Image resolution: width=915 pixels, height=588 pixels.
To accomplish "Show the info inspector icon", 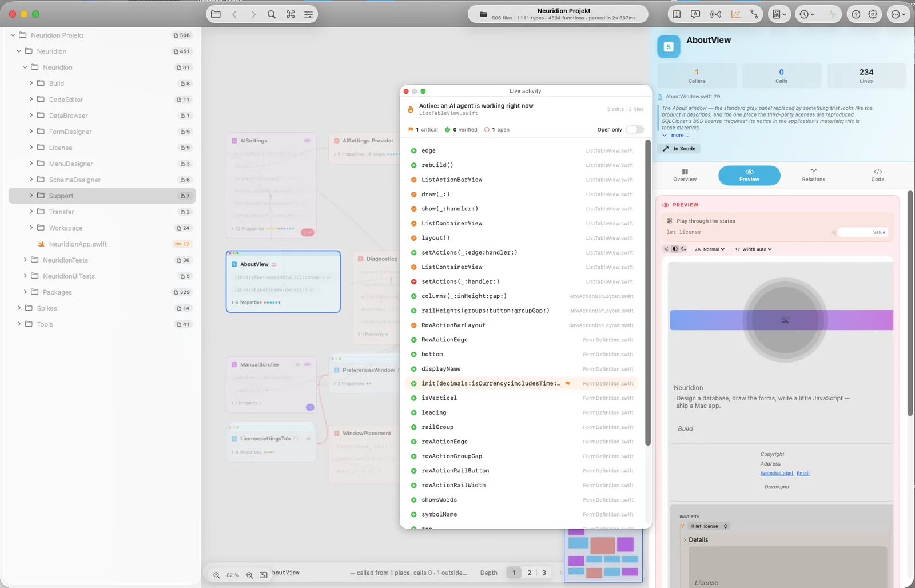I will coord(677,14).
